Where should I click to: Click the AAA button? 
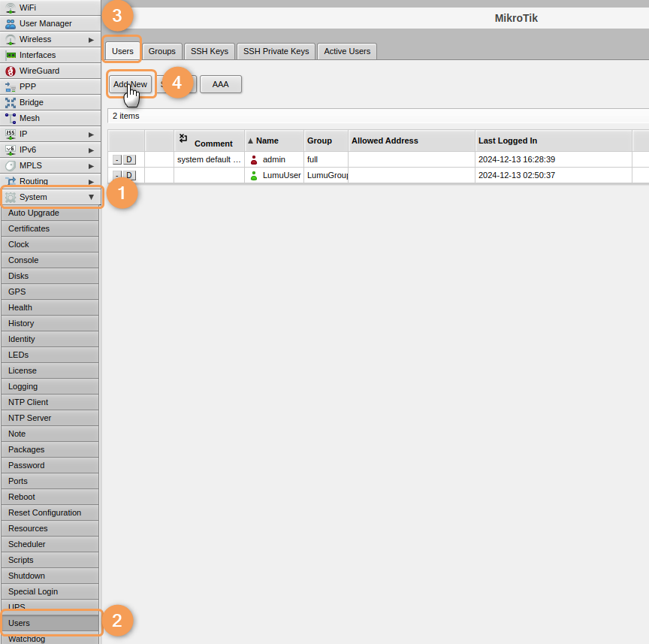point(220,84)
